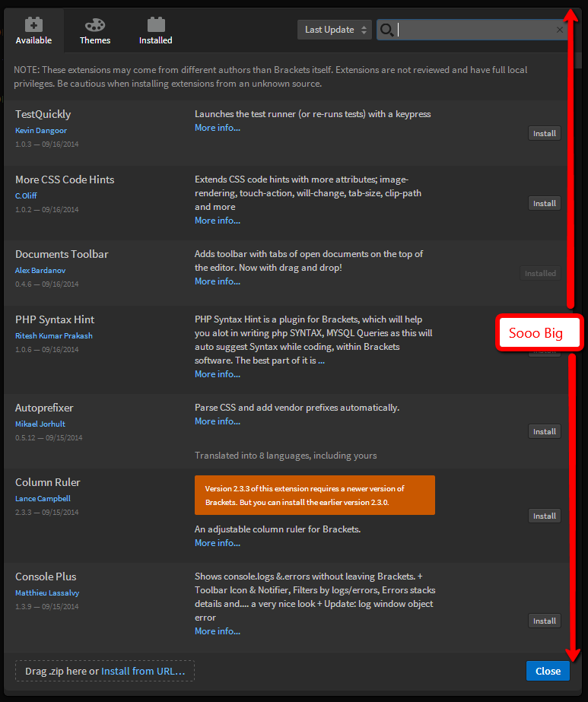Image resolution: width=588 pixels, height=702 pixels.
Task: Select the PHP Syntax Hint title
Action: pyautogui.click(x=55, y=319)
